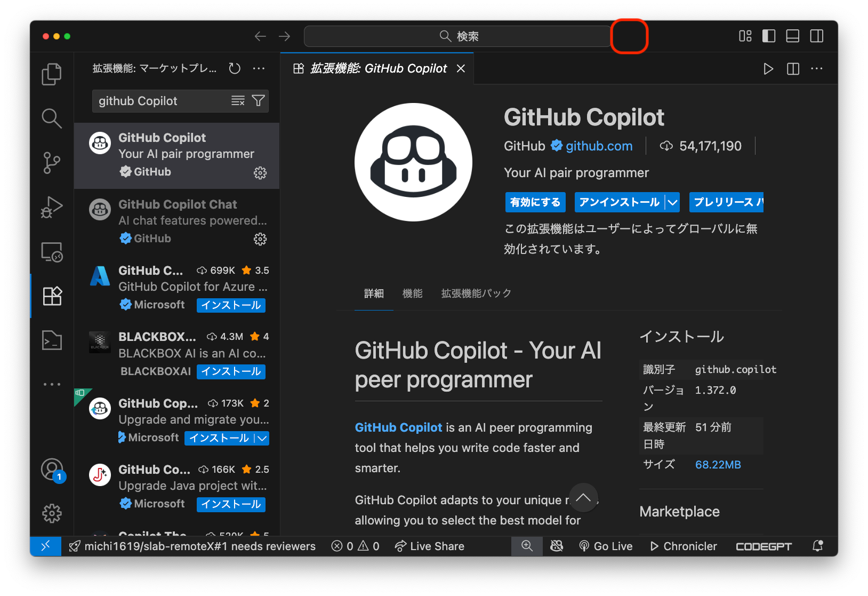Toggle the secondary side bar

tap(817, 36)
